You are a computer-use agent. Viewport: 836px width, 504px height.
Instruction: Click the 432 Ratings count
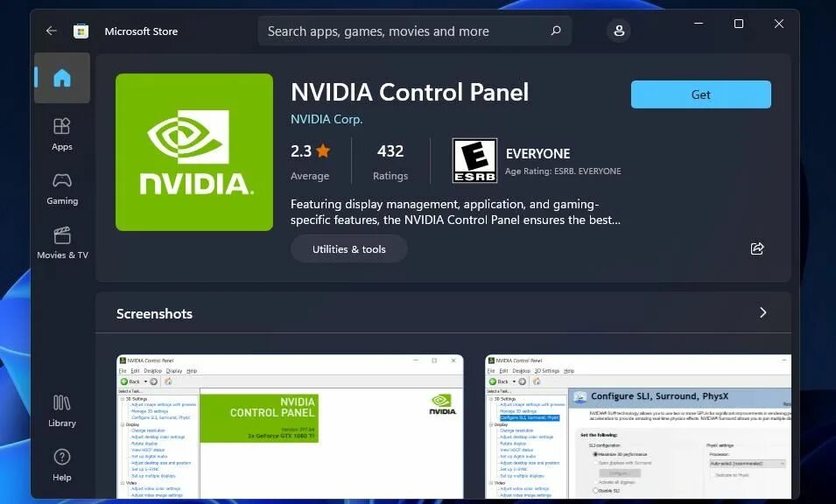pos(390,162)
